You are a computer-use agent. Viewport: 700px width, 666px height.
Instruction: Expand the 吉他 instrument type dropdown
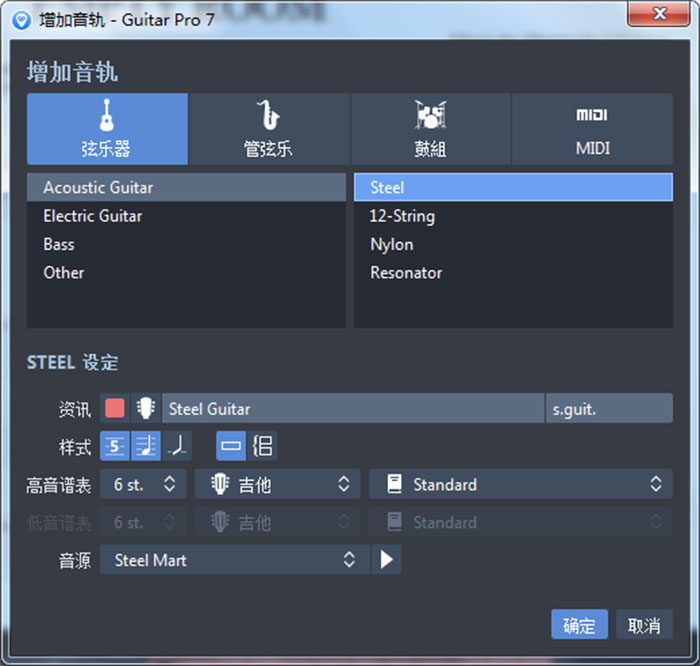(277, 485)
